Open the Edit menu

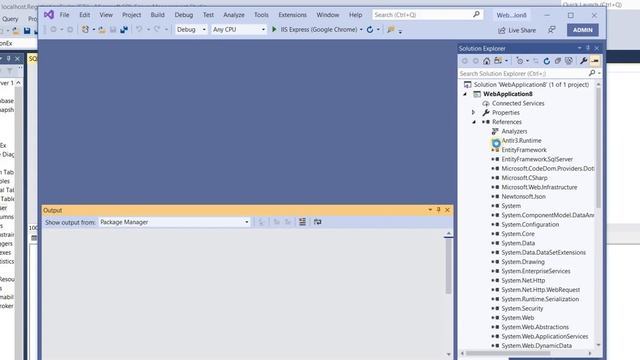[84, 15]
